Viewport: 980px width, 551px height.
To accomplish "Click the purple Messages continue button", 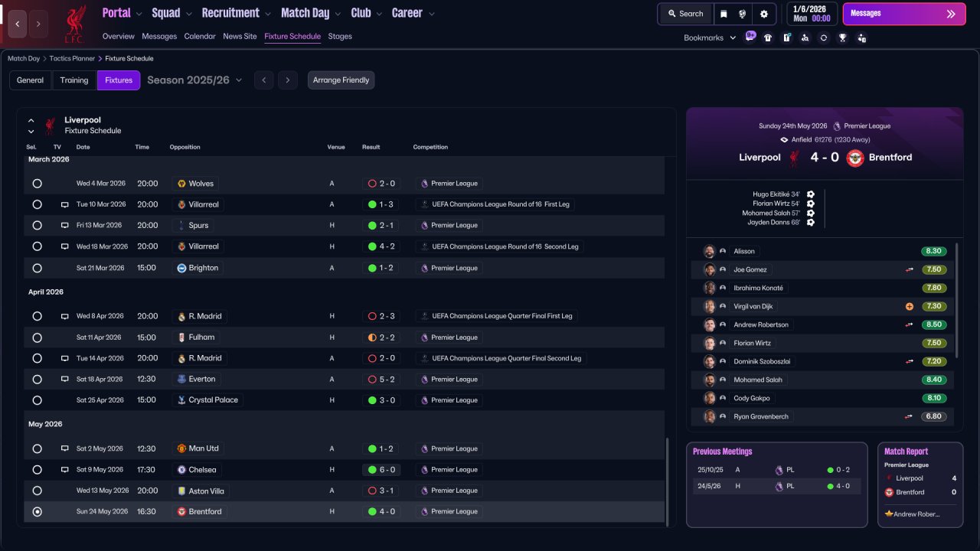I will pyautogui.click(x=904, y=14).
